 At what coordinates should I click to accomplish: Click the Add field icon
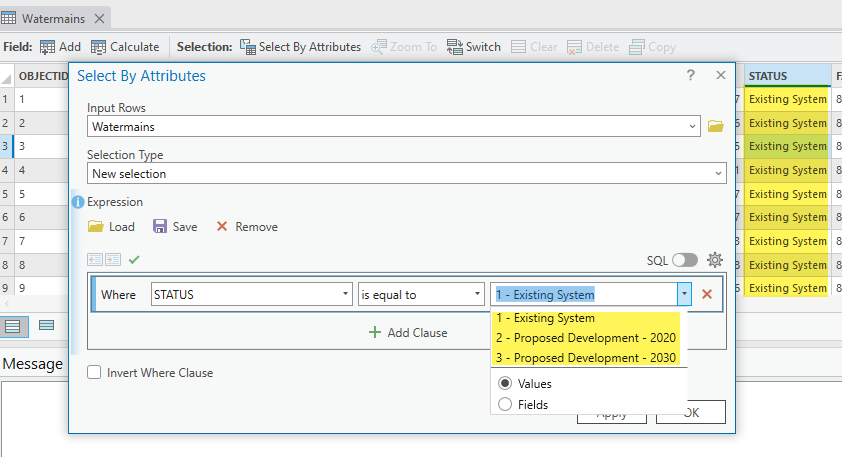pos(47,47)
